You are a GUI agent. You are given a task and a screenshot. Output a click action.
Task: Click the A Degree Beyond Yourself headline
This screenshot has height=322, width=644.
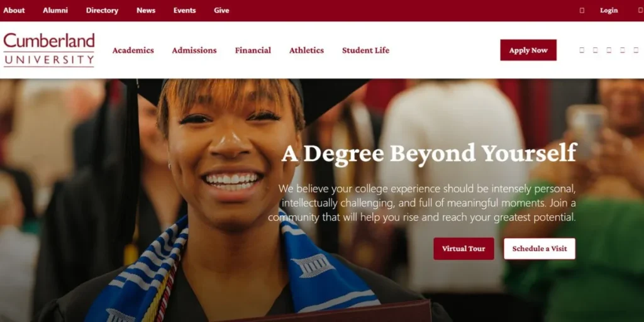point(429,153)
